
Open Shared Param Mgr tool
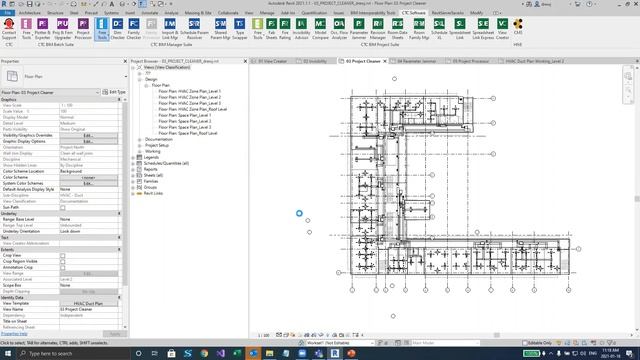(220, 29)
